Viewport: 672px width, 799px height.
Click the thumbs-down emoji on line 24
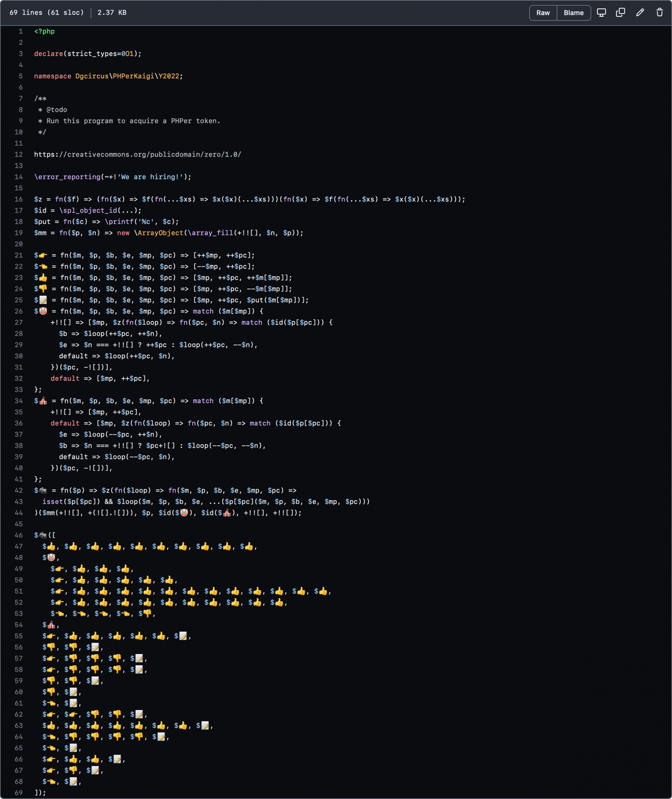(43, 288)
